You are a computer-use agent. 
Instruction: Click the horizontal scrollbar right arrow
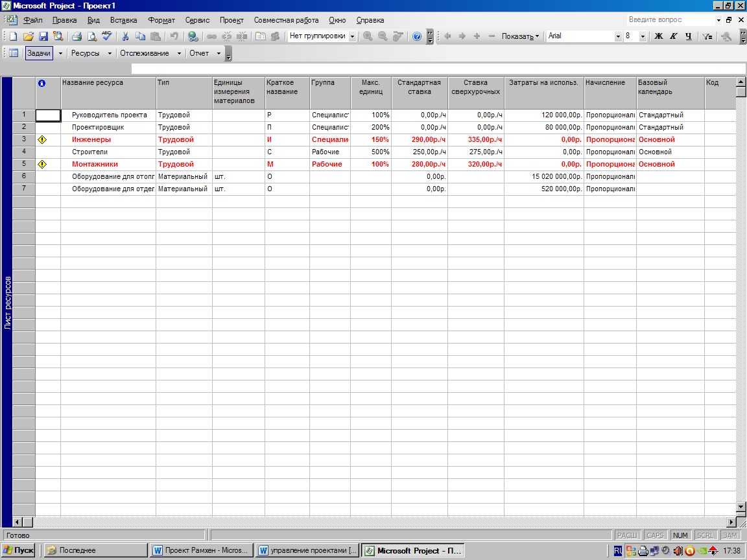point(731,522)
